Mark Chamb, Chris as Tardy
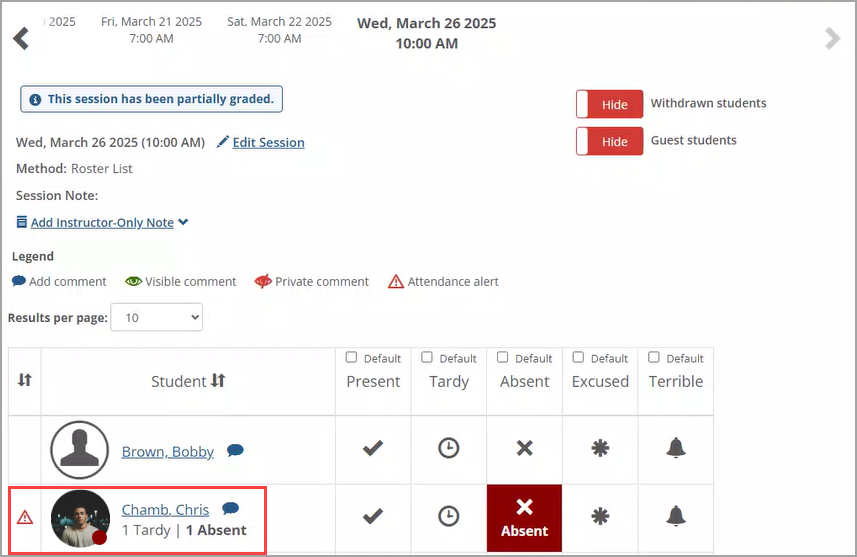 (x=449, y=516)
